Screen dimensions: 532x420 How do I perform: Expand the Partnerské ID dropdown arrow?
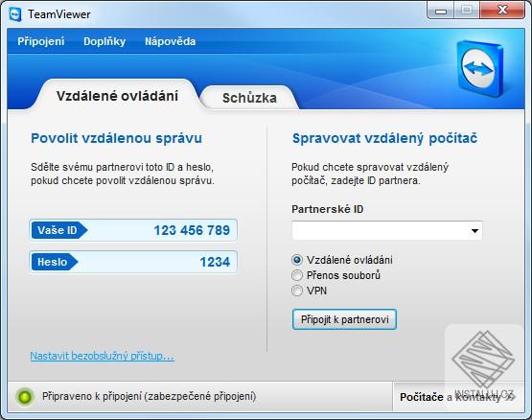[x=474, y=231]
